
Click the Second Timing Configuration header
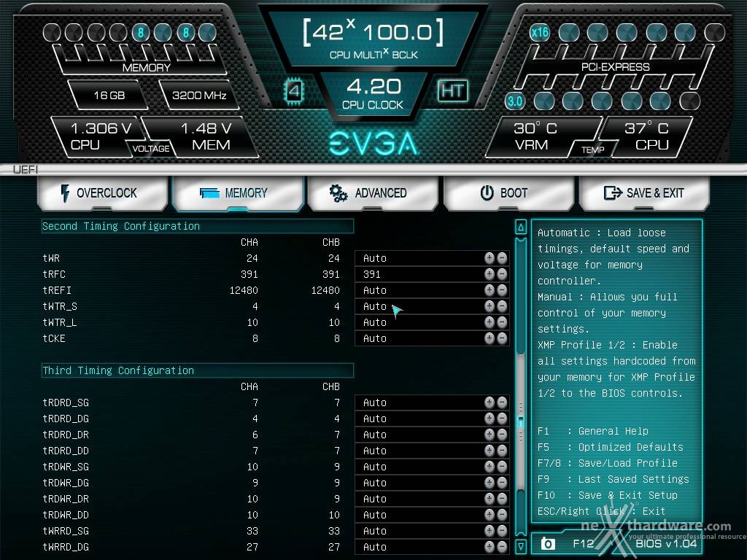[197, 226]
